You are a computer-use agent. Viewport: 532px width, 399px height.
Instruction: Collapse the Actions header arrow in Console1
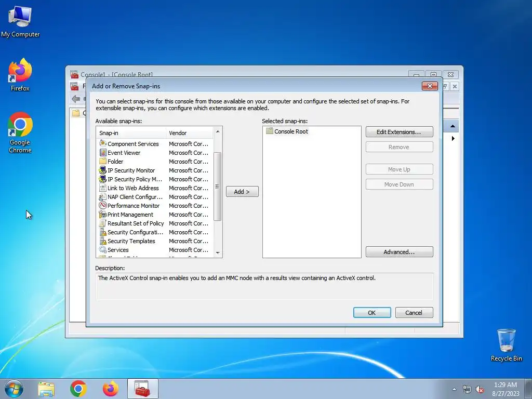tap(453, 126)
